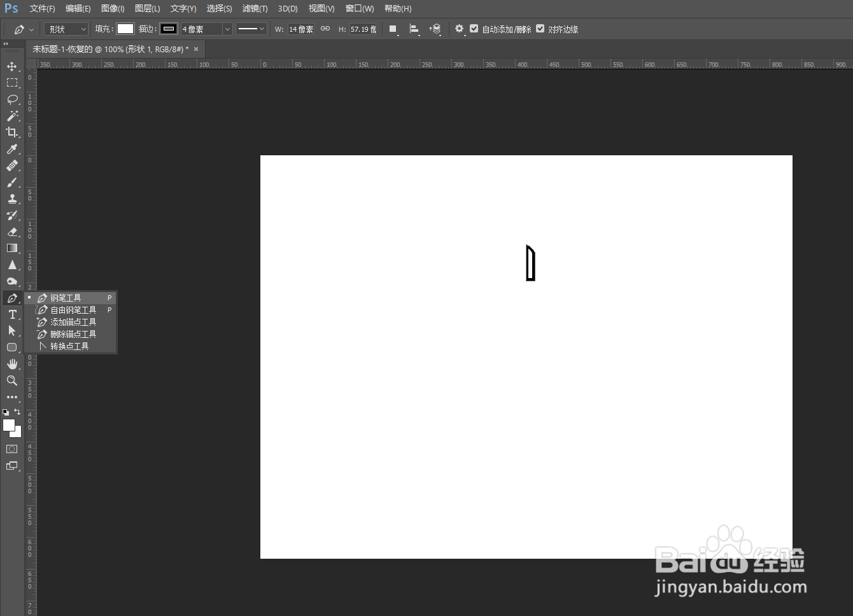This screenshot has width=853, height=616.
Task: Select the Sharpen/Blur tool triangle icon
Action: click(12, 265)
